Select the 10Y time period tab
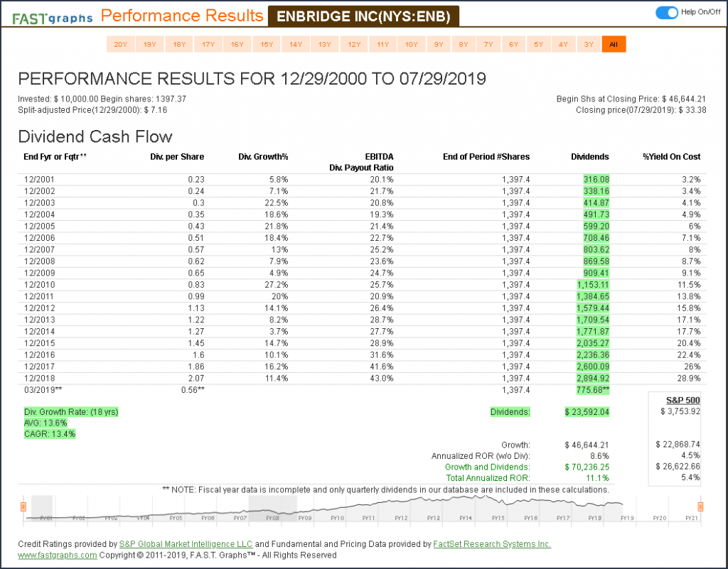Image resolution: width=728 pixels, height=569 pixels. (x=412, y=45)
